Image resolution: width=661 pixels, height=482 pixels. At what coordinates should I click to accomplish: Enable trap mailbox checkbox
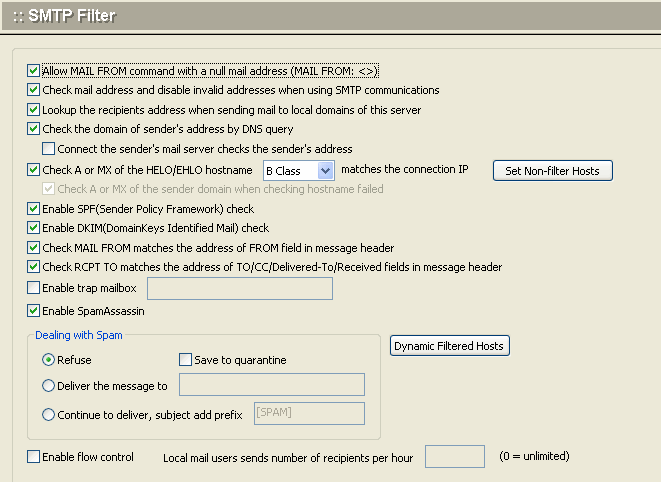click(34, 288)
